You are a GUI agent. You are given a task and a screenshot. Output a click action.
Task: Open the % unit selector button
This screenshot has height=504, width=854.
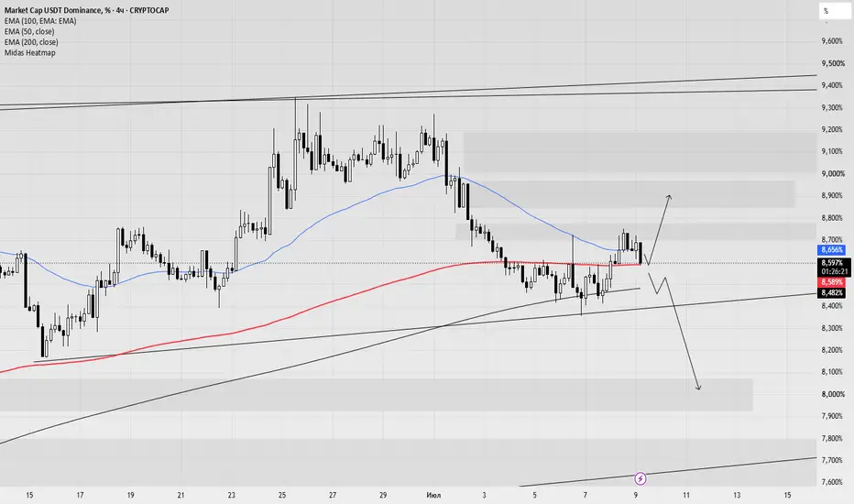[835, 11]
